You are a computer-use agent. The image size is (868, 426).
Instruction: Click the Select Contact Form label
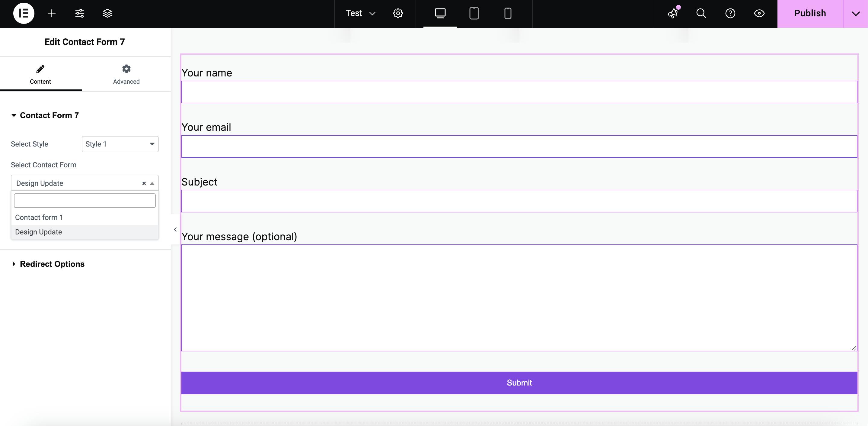pos(43,165)
